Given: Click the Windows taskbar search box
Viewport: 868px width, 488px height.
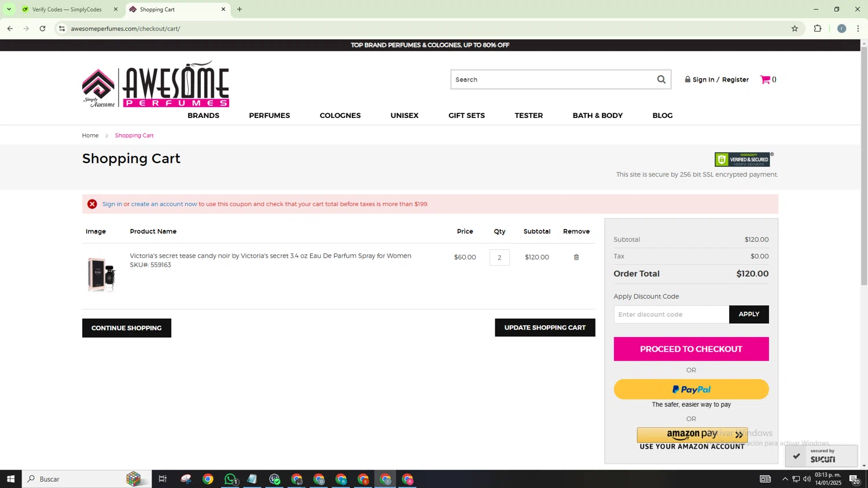Looking at the screenshot, I should pos(87,479).
